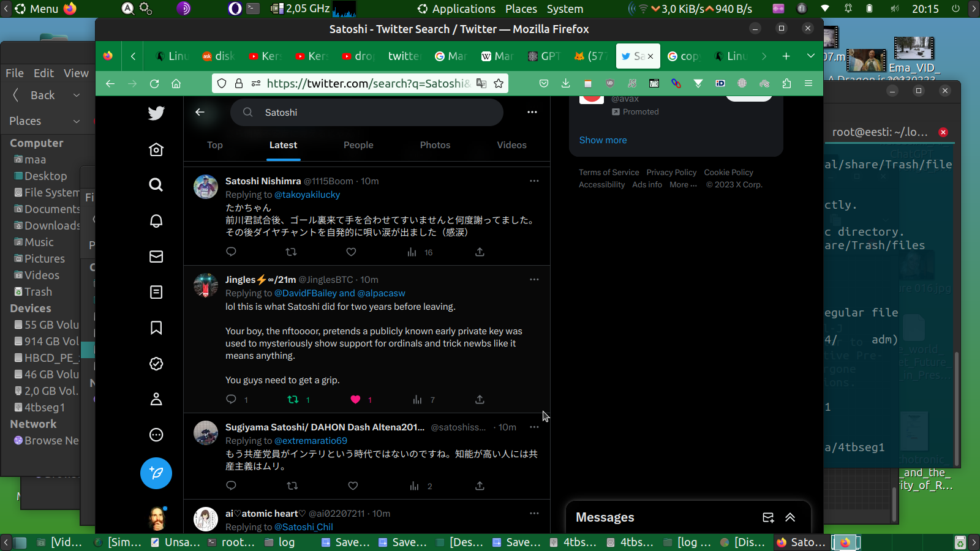This screenshot has width=980, height=551.
Task: Open the Edit menu in file manager
Action: [43, 73]
